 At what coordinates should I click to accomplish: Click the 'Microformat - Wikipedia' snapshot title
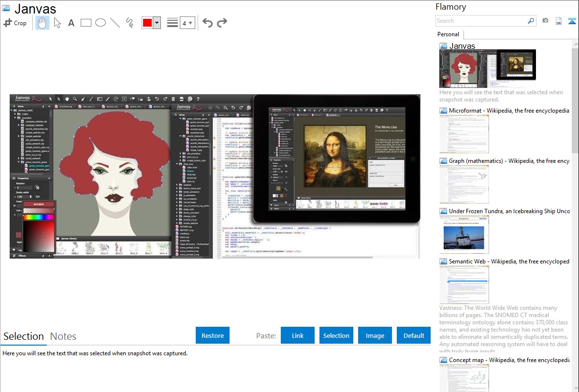pos(509,111)
